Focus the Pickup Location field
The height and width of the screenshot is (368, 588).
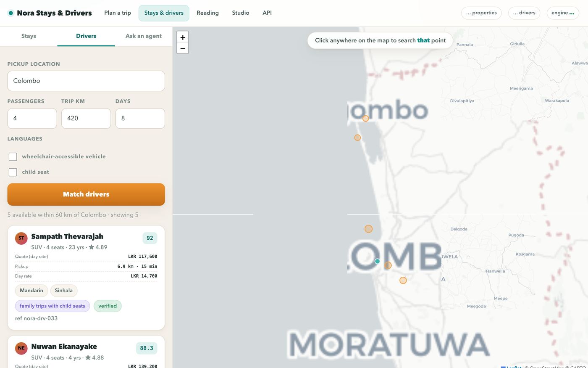click(86, 81)
